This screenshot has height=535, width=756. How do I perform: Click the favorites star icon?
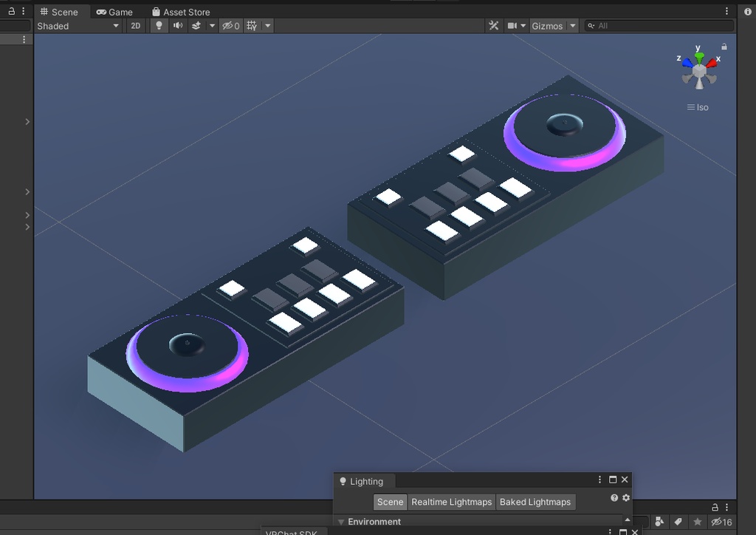697,522
